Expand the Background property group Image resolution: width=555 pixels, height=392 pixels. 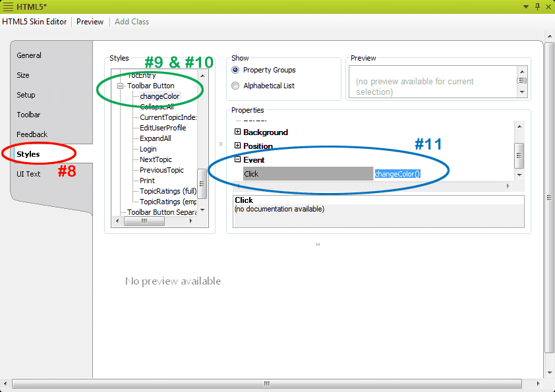pos(237,132)
